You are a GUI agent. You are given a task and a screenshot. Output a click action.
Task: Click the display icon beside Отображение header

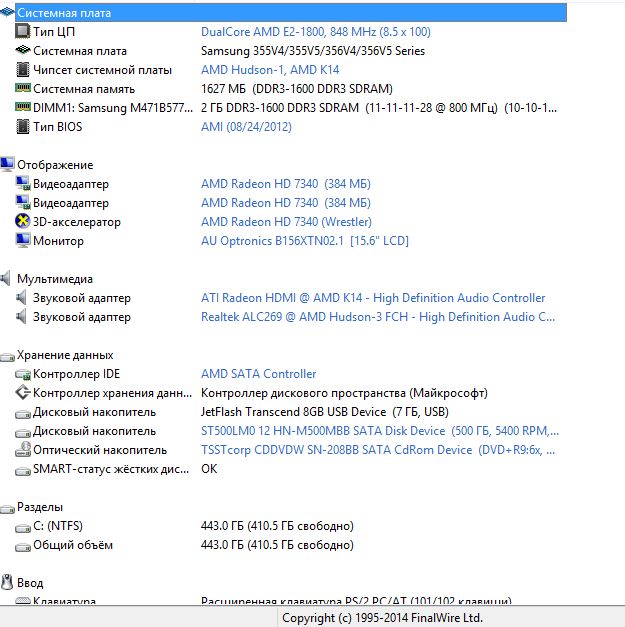coord(7,164)
